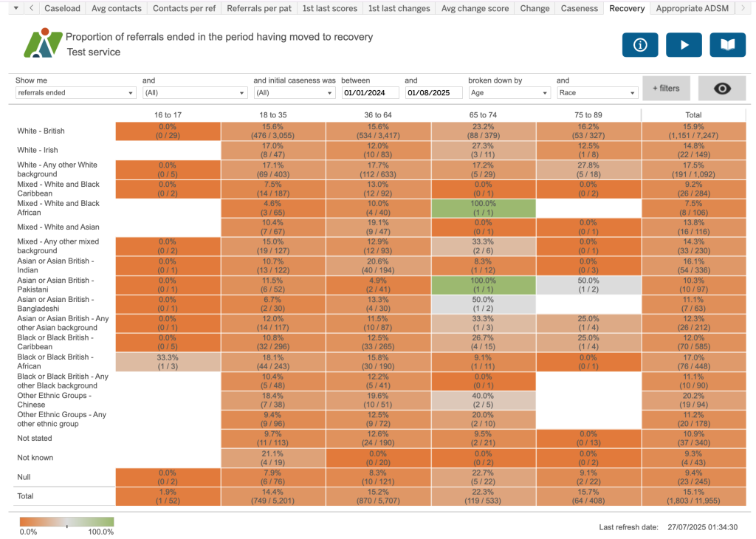Screen dimensions: 756x539
Task: Switch to the Avg change score tab
Action: (475, 8)
